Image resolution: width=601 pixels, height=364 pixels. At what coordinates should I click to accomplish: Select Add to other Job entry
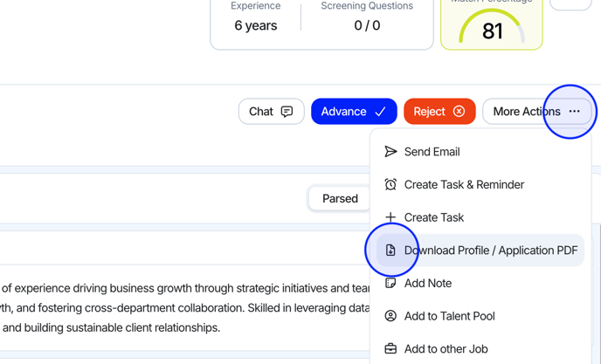[446, 349]
